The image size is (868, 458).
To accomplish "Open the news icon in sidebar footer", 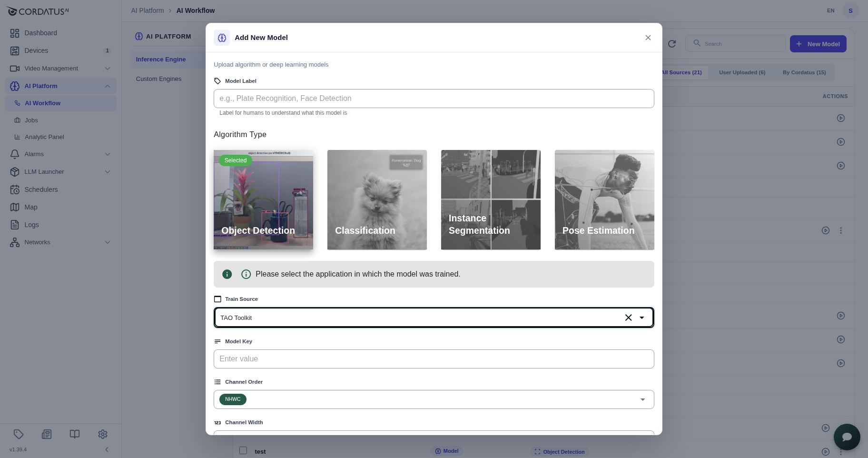I will 47,434.
